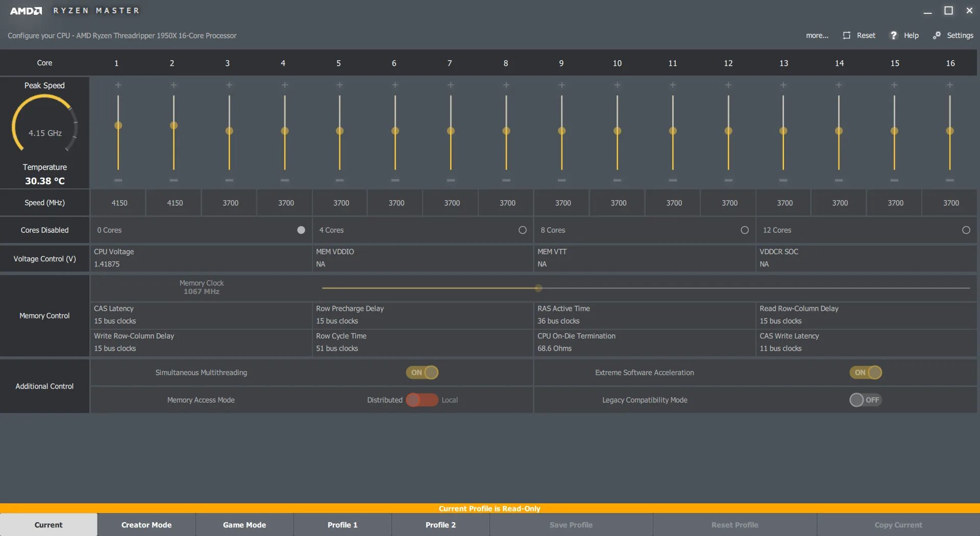Click the Peak Speed gauge
The width and height of the screenshot is (980, 536).
tap(45, 124)
